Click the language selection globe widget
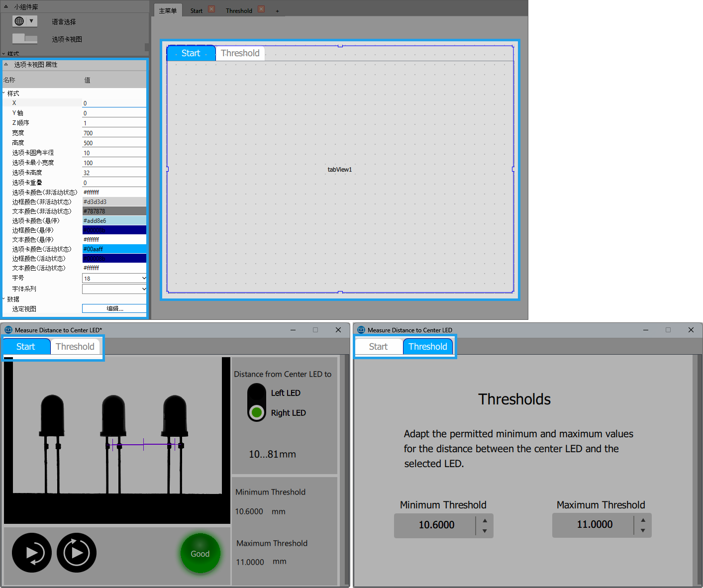 pos(24,21)
